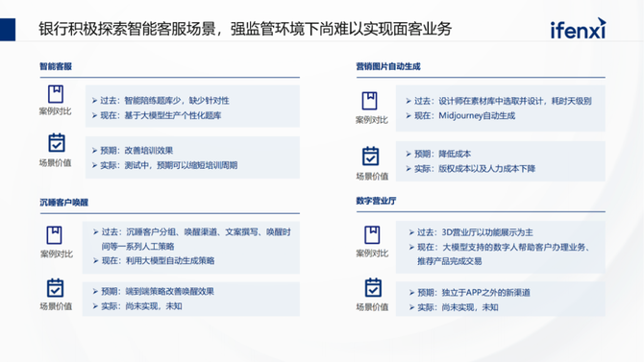Click the calendar-check icon under 沉睡客户唤醒

55,288
